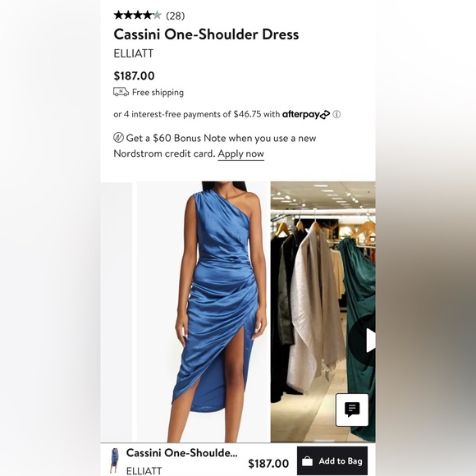Viewport: 476px width, 476px height.
Task: Open the 28 reviews count link
Action: [175, 16]
